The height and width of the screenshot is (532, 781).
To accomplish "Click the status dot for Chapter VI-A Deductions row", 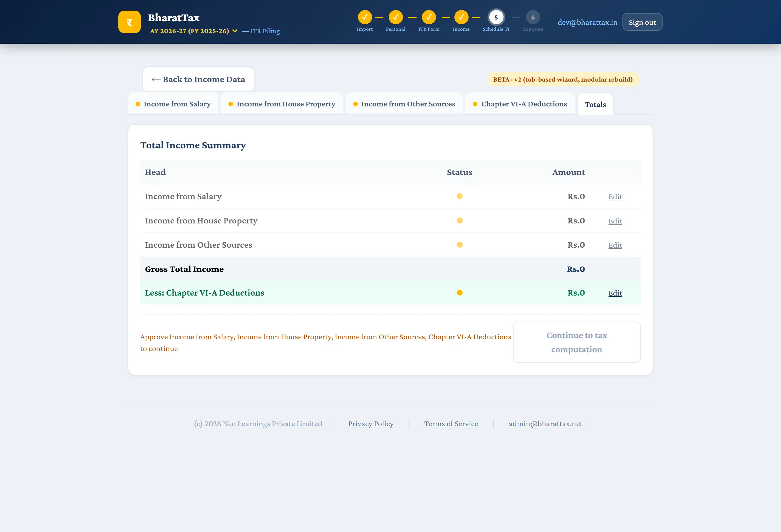I will pos(459,293).
